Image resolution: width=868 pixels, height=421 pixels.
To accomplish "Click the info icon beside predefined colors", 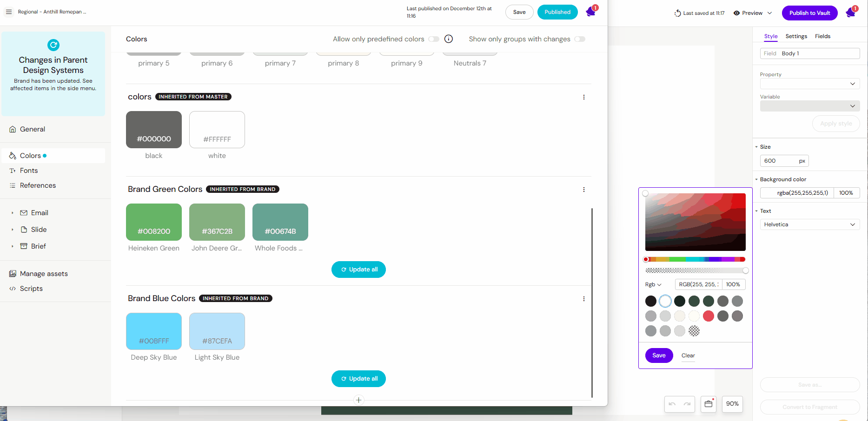I will 449,39.
